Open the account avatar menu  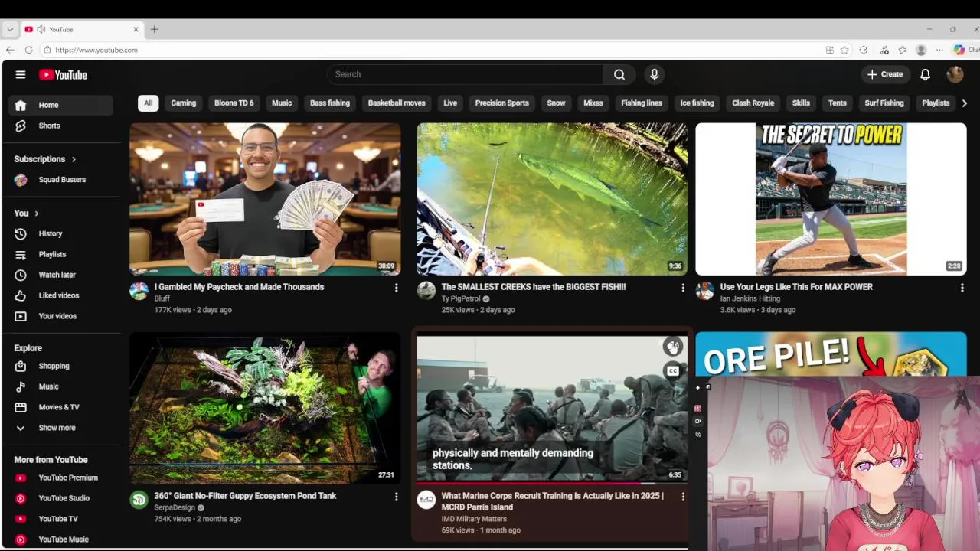coord(955,74)
